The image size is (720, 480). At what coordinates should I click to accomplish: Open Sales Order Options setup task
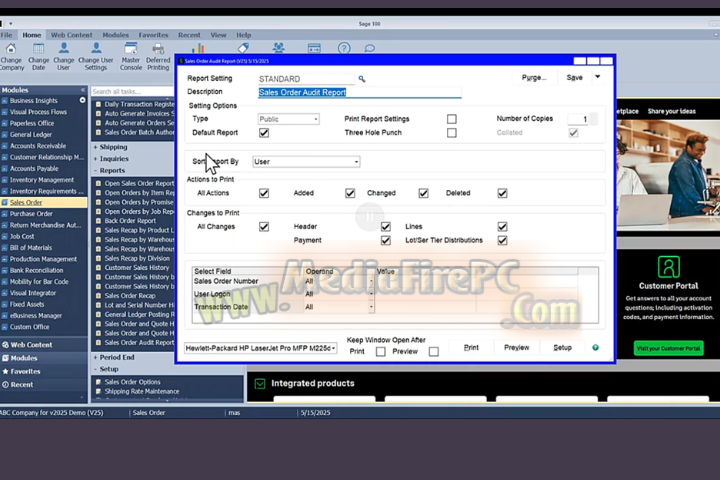[132, 382]
